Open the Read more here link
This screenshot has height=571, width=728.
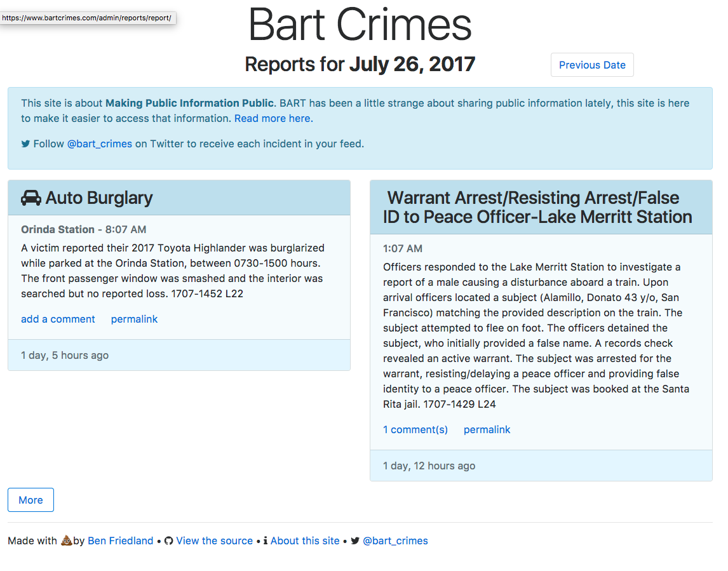click(x=272, y=118)
